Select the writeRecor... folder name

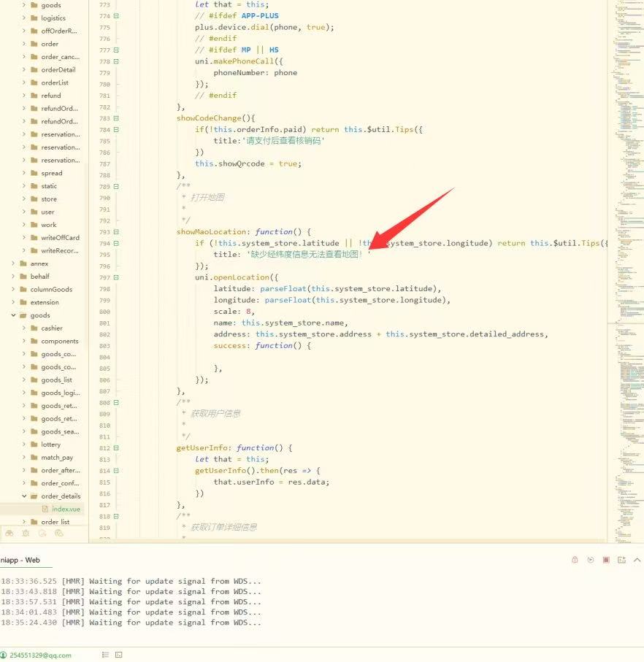point(60,251)
